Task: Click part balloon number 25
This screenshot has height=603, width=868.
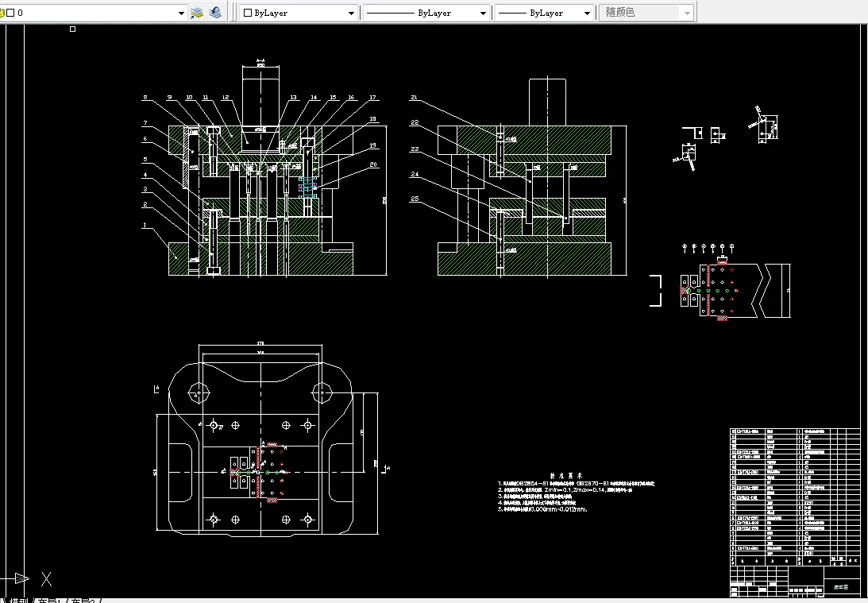Action: pos(415,199)
